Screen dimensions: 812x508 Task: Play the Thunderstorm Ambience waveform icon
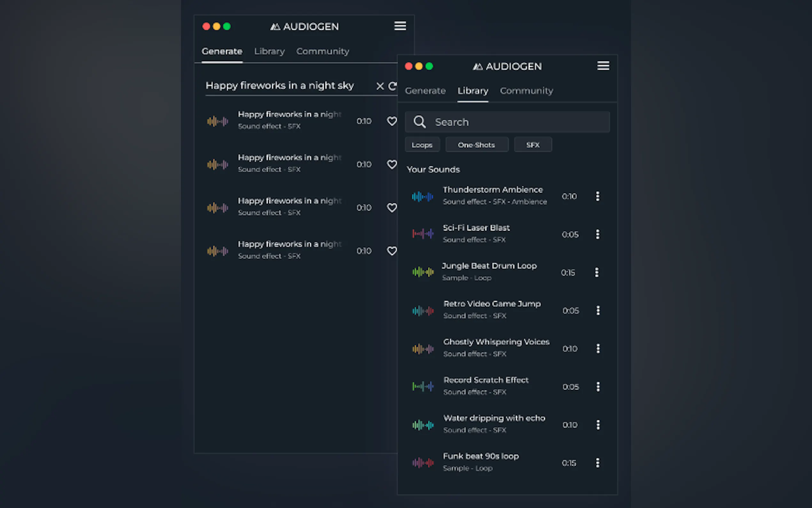[x=422, y=196]
